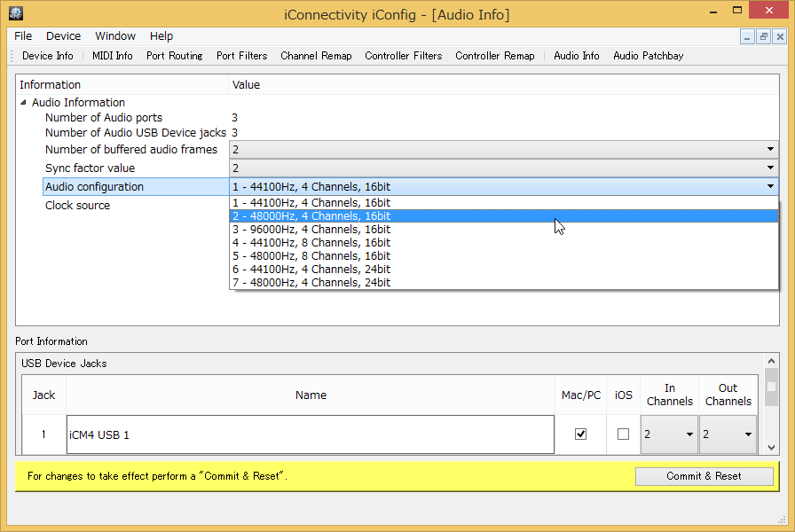Open Controller Remap view
Image resolution: width=795 pixels, height=532 pixels.
(x=495, y=56)
